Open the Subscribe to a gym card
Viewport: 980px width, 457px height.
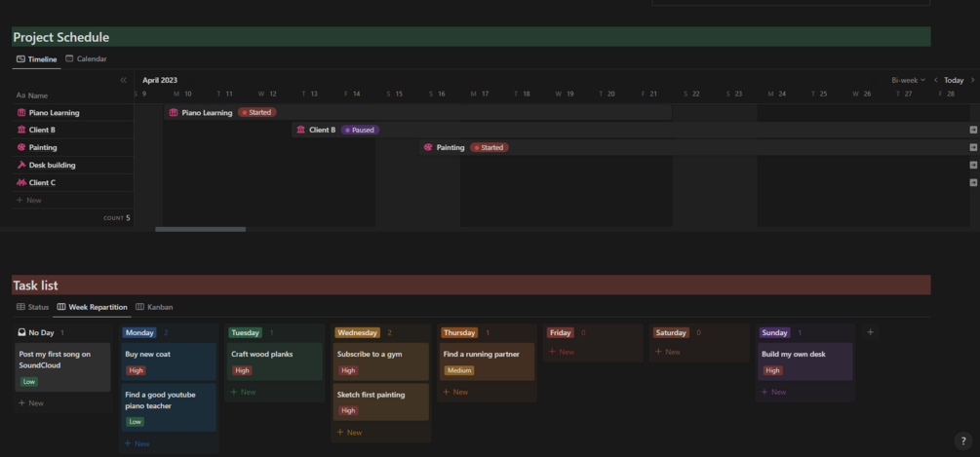pos(381,362)
